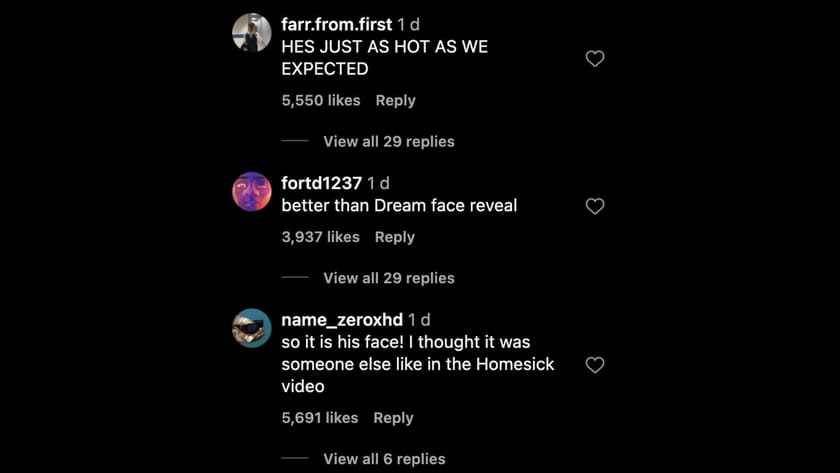The image size is (840, 473).
Task: Like farr.from.first's comment with heart
Action: (x=594, y=59)
